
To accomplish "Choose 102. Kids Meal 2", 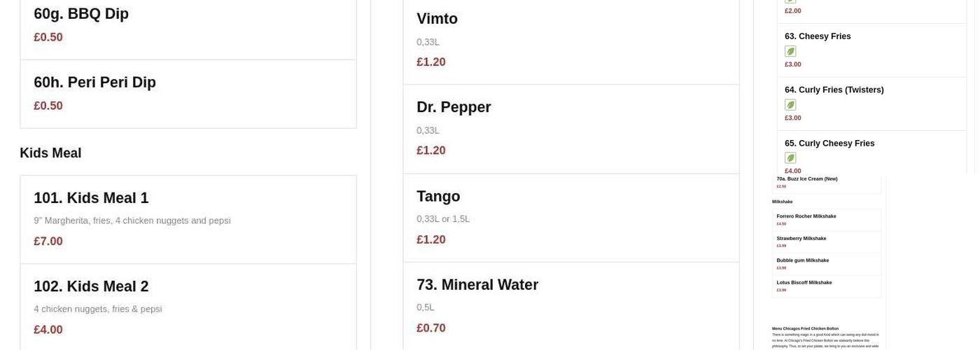I will 91,286.
